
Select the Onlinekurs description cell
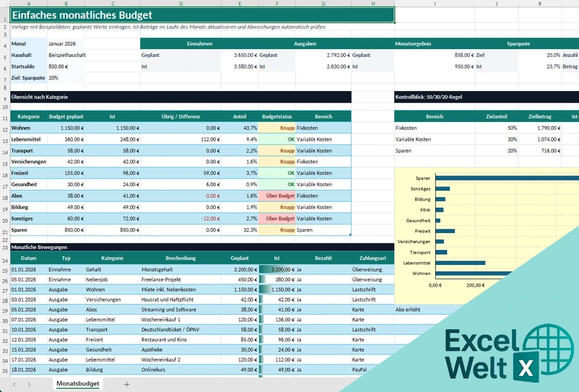click(x=181, y=370)
